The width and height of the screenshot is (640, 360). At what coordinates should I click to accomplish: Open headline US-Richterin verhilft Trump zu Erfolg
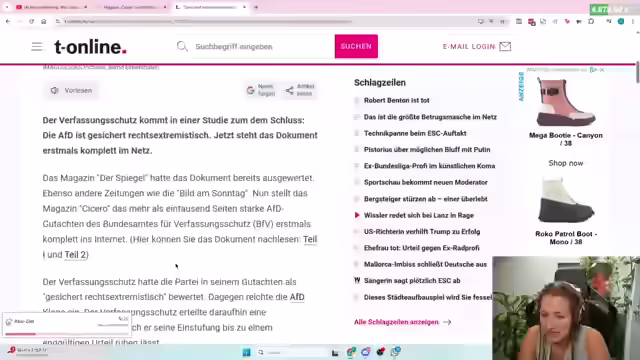click(422, 231)
